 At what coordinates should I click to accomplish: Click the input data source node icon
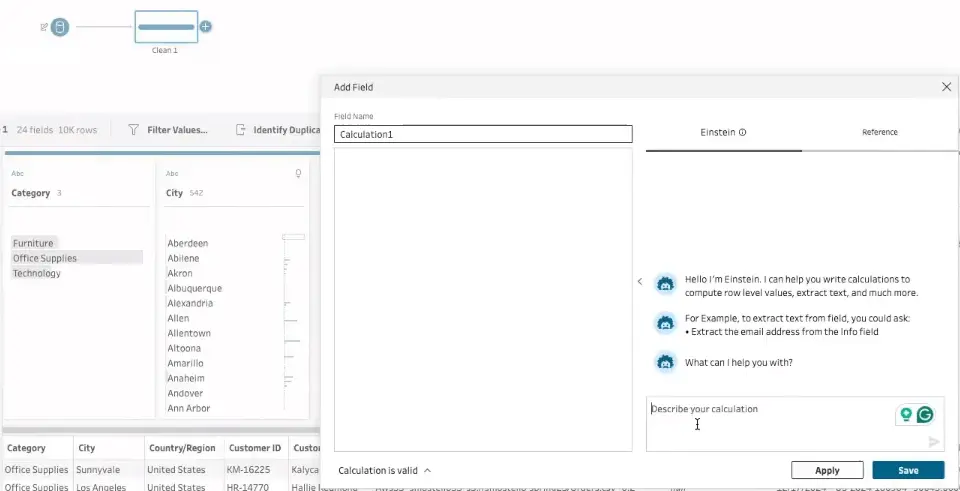pyautogui.click(x=60, y=27)
